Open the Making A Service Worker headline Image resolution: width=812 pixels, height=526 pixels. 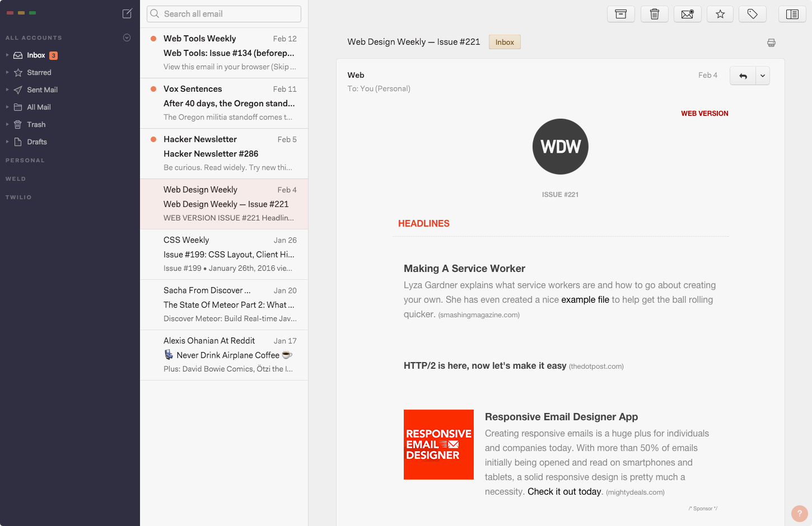[x=464, y=269]
